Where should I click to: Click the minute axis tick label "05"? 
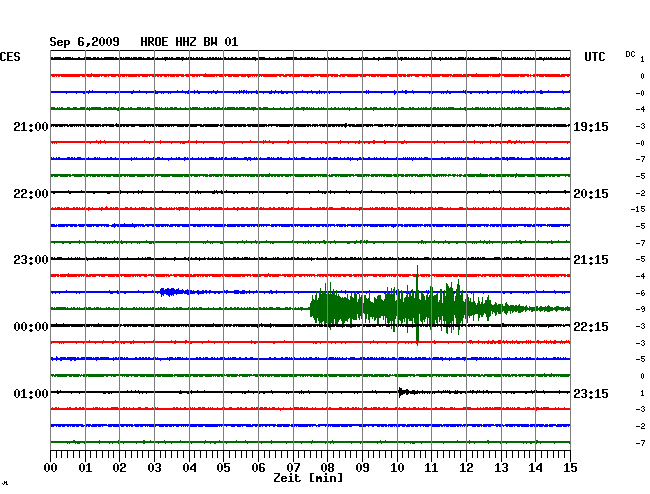(x=223, y=468)
